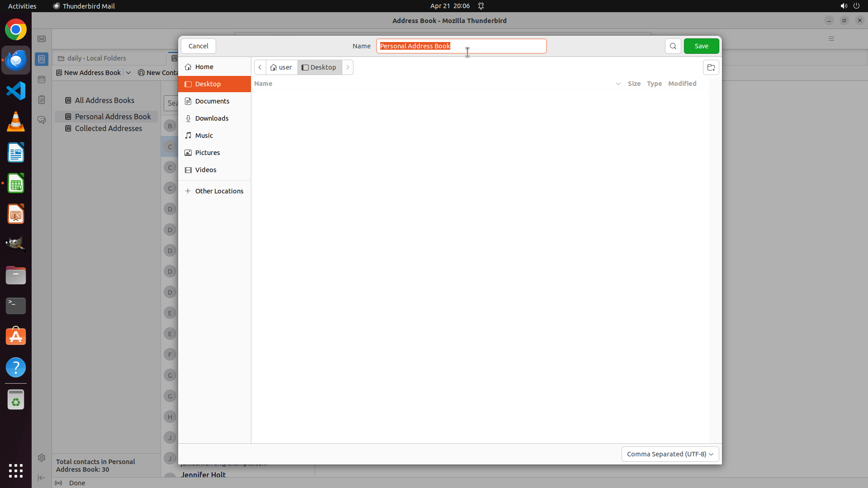This screenshot has width=868, height=488.
Task: Open the Thunderbird calendar icon in the sidebar
Action: (x=42, y=80)
